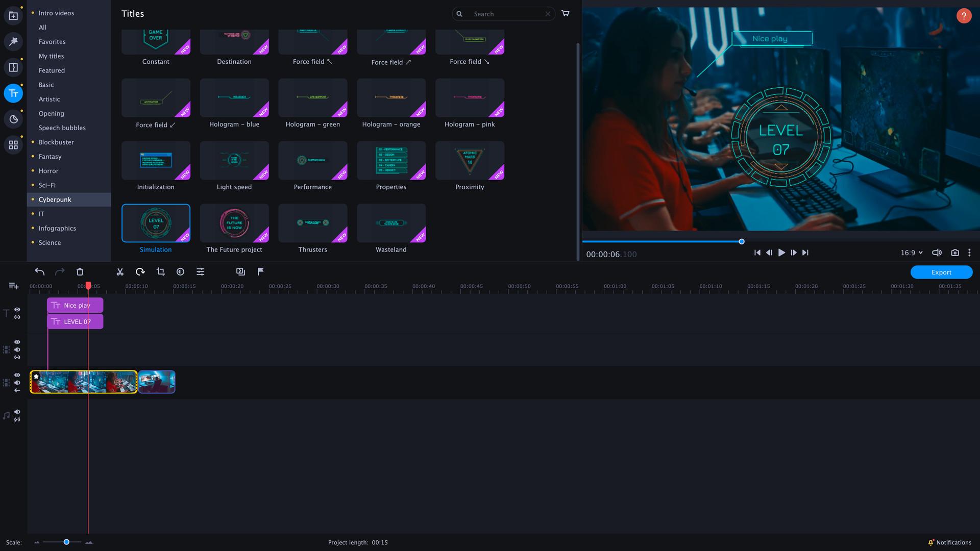This screenshot has width=980, height=551.
Task: Open the More tools grid icon
Action: coord(13,144)
